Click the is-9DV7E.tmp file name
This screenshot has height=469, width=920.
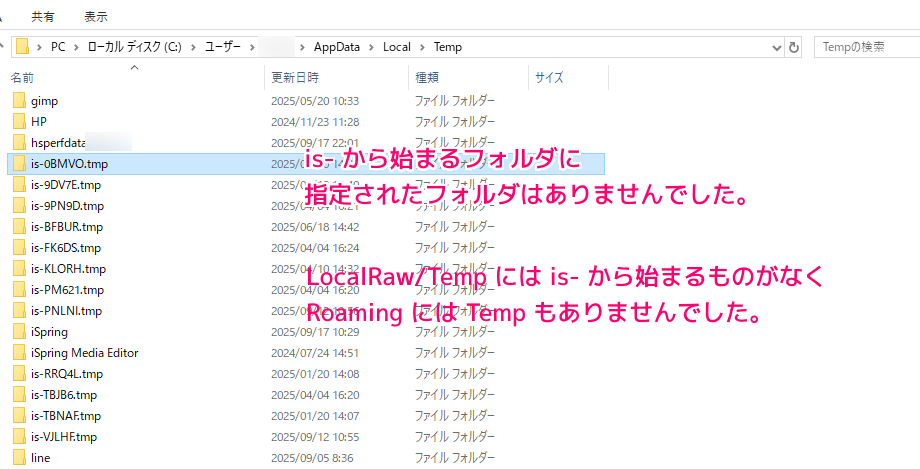pos(66,185)
